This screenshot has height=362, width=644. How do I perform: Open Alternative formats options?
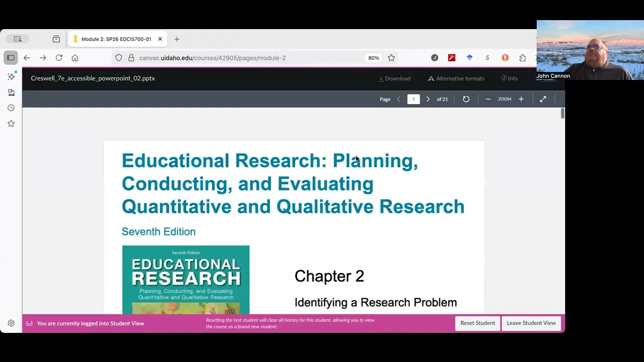pyautogui.click(x=456, y=78)
